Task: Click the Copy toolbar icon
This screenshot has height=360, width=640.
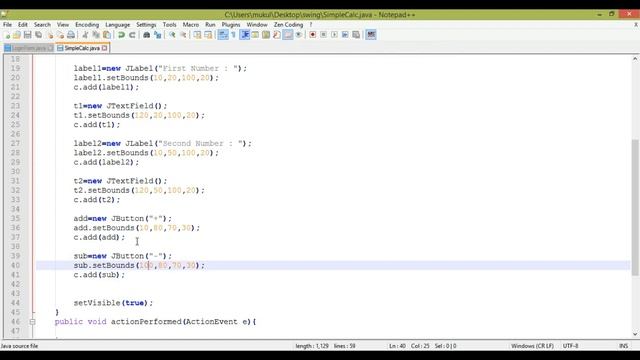Action: pyautogui.click(x=96, y=35)
